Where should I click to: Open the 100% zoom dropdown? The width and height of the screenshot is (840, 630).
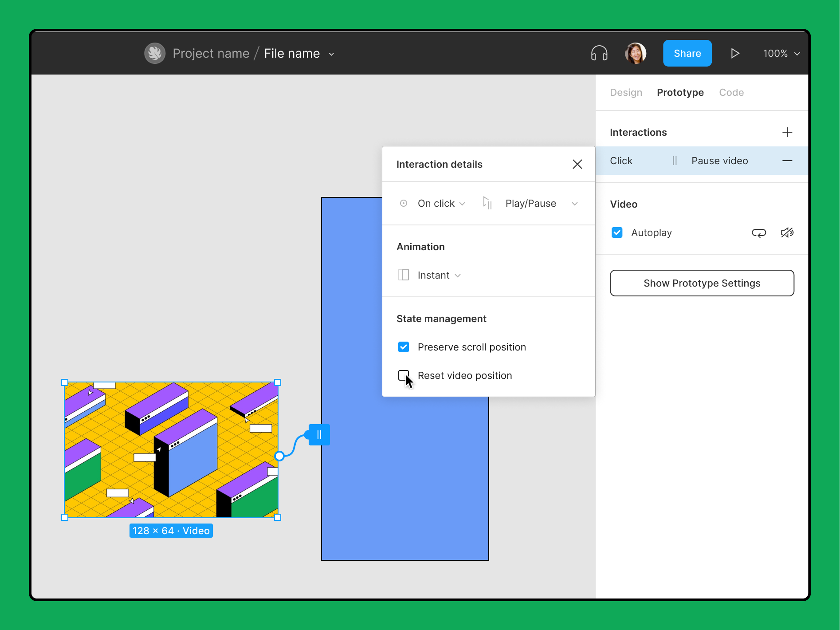tap(781, 53)
